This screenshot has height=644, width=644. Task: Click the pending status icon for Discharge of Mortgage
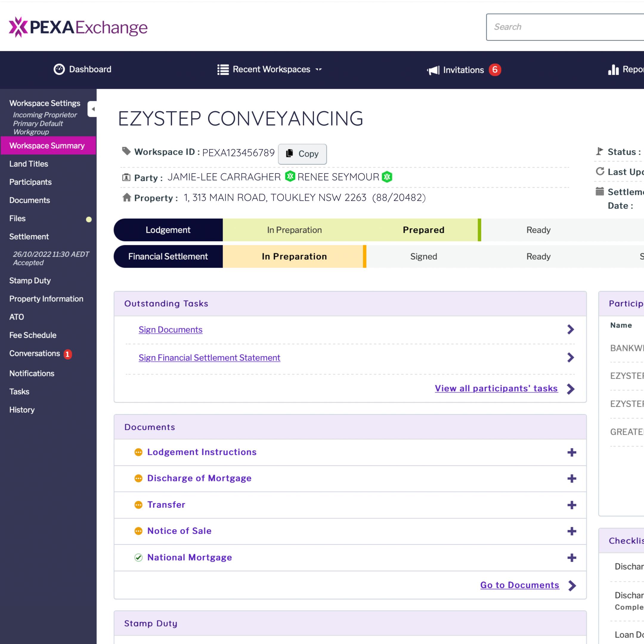click(x=138, y=479)
